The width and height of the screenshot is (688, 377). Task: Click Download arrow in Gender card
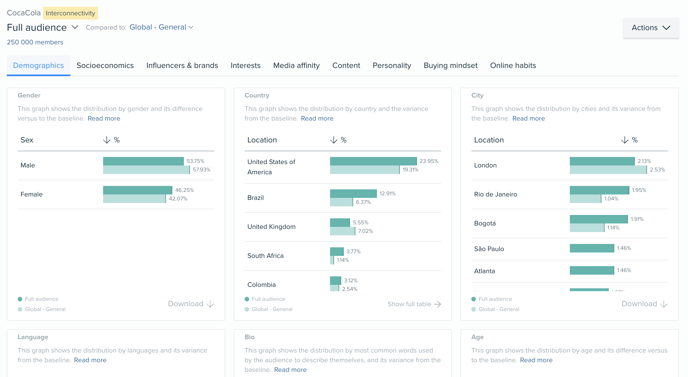210,304
